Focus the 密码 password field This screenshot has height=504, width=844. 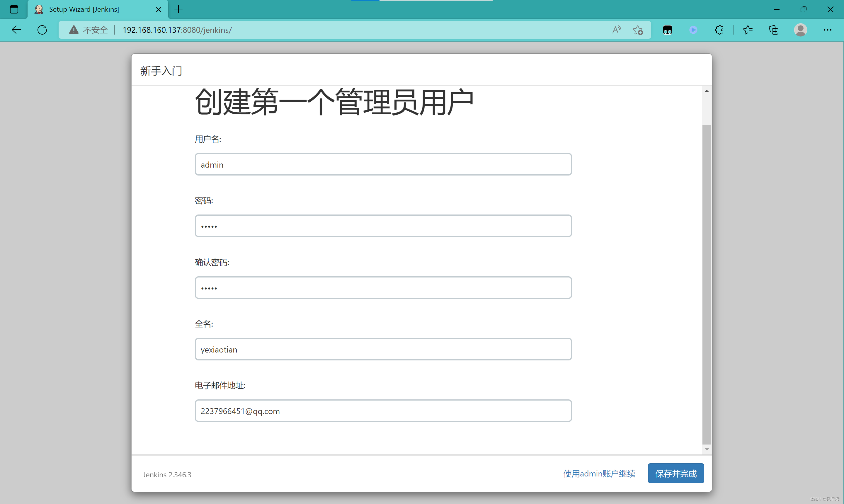click(x=383, y=226)
